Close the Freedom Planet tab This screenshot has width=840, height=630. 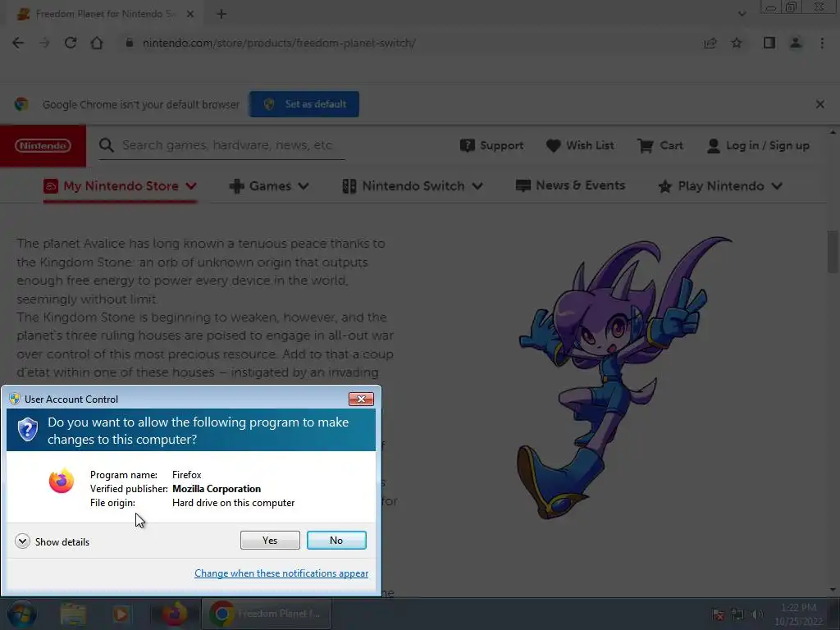(190, 14)
